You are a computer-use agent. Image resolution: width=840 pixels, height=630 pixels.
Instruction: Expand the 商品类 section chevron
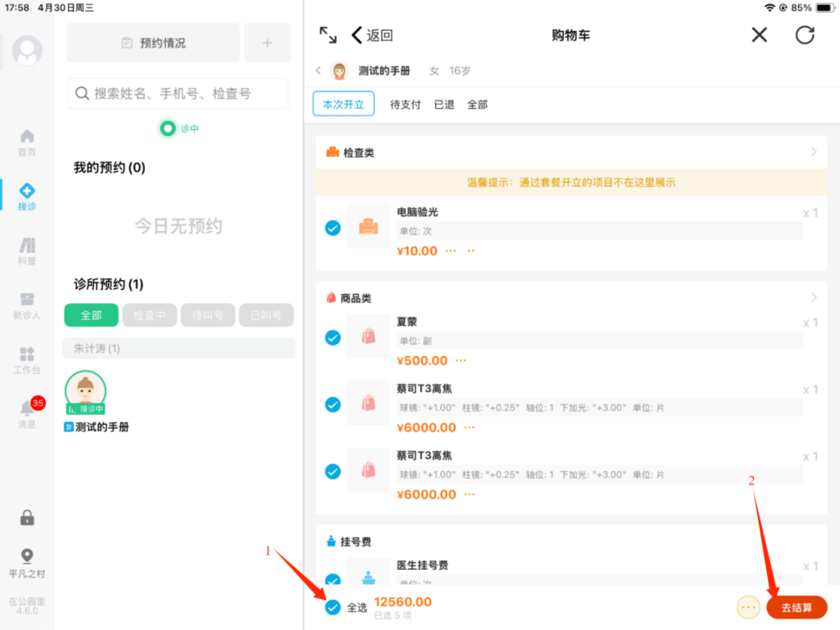813,297
